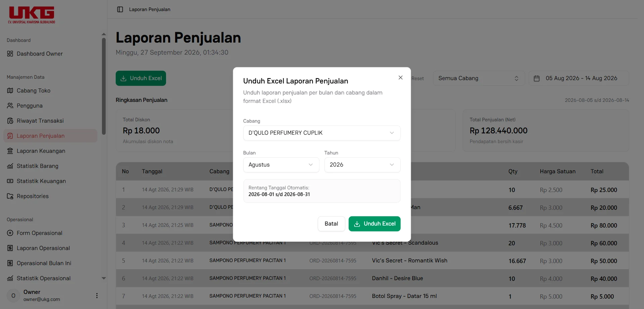Click the Form Operasional plus-circle icon

pos(10,233)
